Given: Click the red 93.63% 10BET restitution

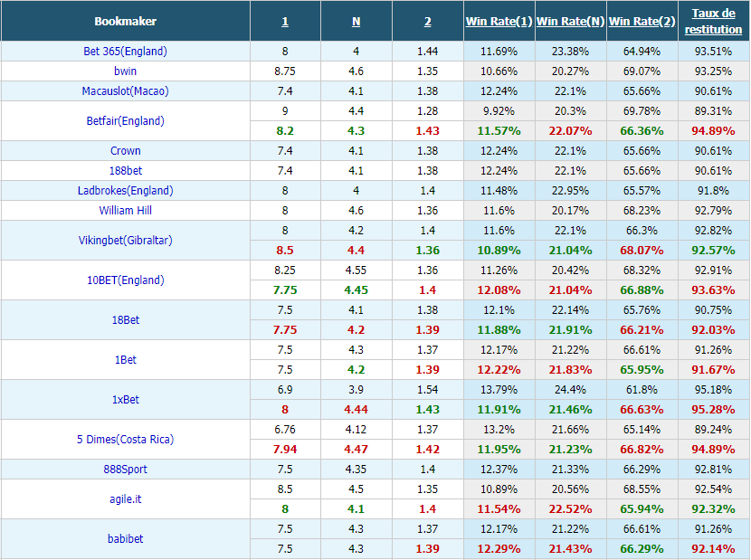Looking at the screenshot, I should (x=714, y=289).
